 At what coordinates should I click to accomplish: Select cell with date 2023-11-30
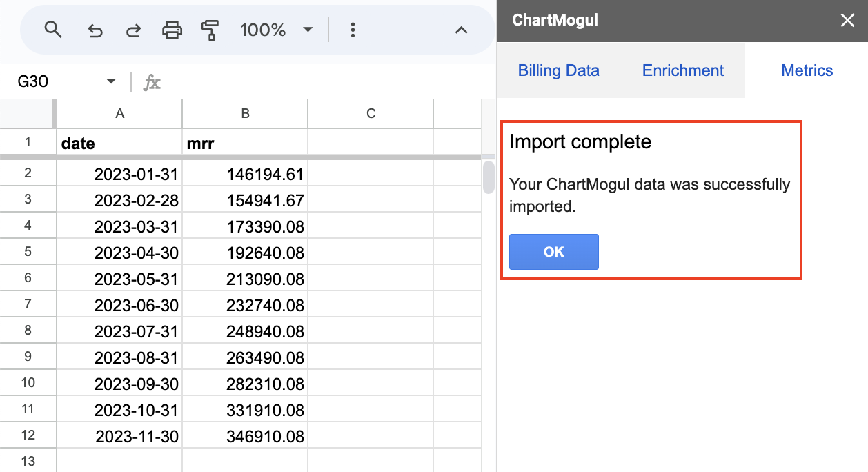click(119, 436)
